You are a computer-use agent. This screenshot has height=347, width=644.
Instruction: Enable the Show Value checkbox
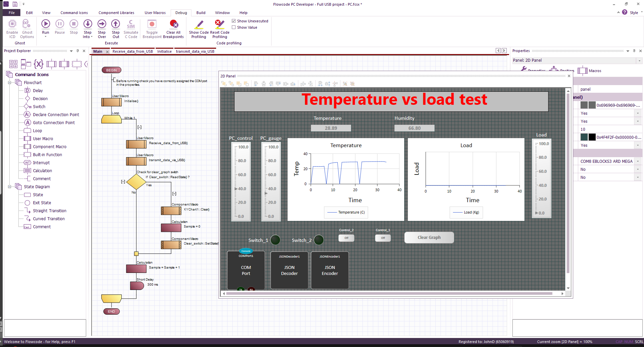(234, 27)
